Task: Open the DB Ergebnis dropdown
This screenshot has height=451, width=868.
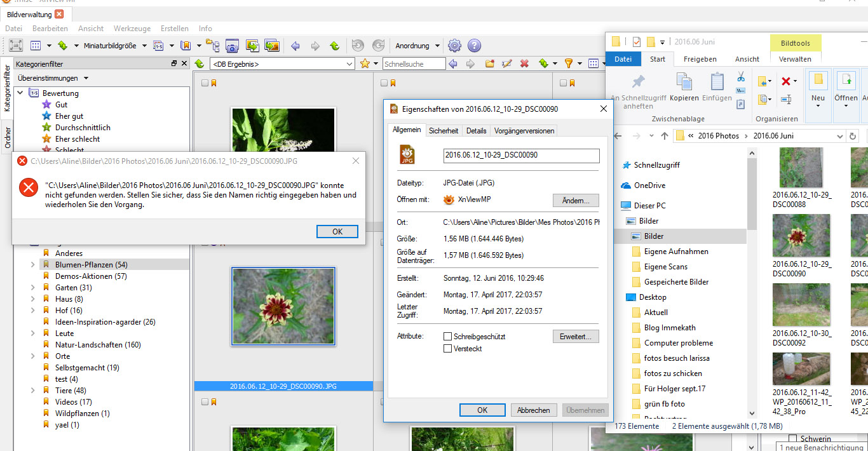Action: click(349, 64)
